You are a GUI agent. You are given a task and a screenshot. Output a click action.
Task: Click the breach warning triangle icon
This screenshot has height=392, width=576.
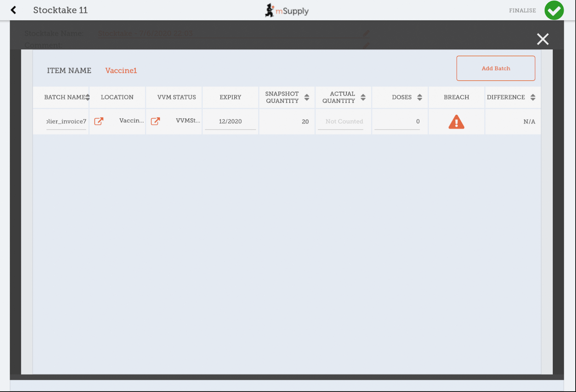coord(456,122)
